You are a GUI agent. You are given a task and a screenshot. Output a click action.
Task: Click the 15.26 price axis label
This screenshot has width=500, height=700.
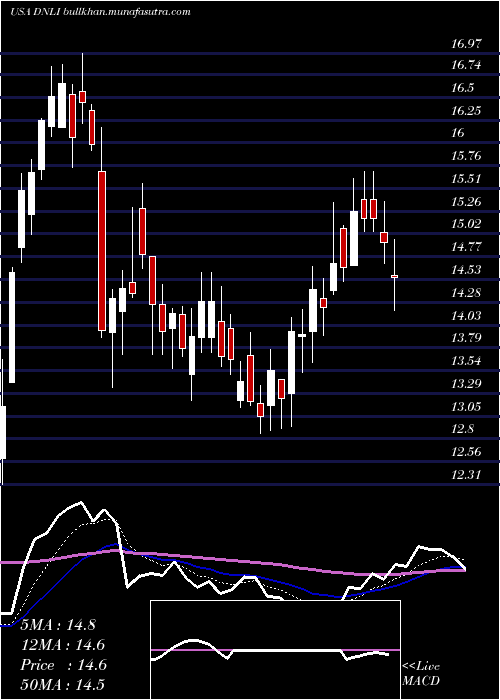click(x=467, y=202)
